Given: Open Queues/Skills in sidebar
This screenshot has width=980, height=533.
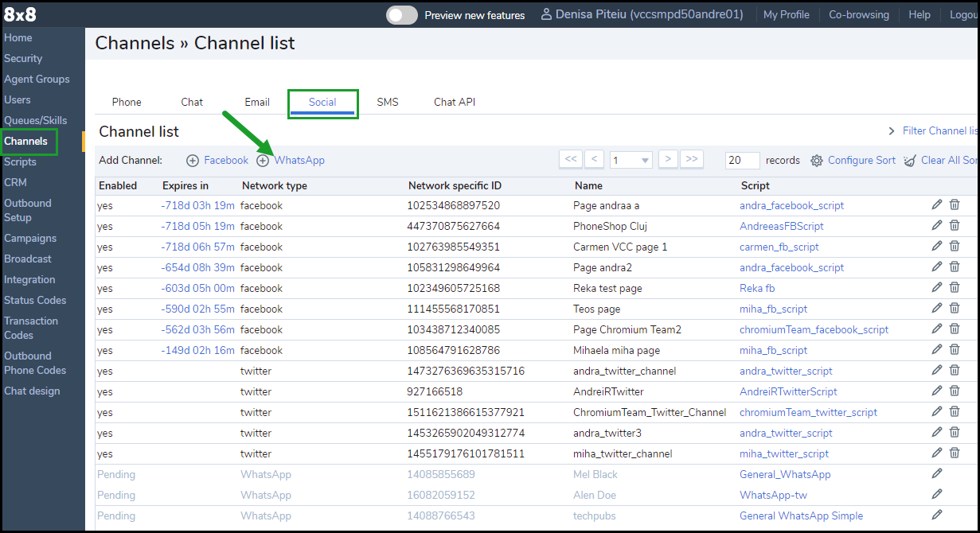Looking at the screenshot, I should pos(36,120).
